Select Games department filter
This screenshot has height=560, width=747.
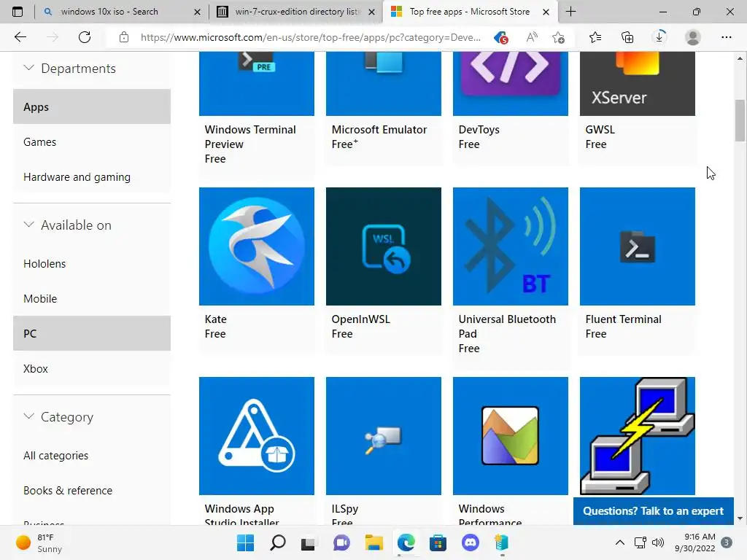tap(91, 142)
